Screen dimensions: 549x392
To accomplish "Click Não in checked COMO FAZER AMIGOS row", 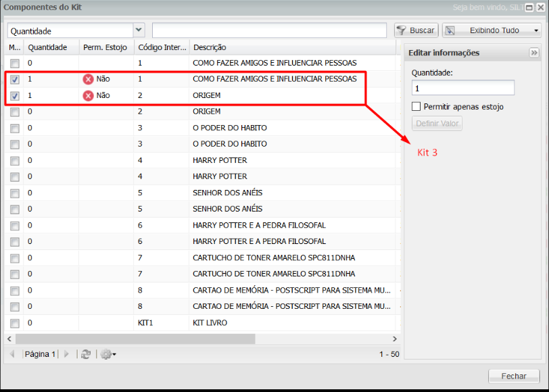I will [103, 79].
